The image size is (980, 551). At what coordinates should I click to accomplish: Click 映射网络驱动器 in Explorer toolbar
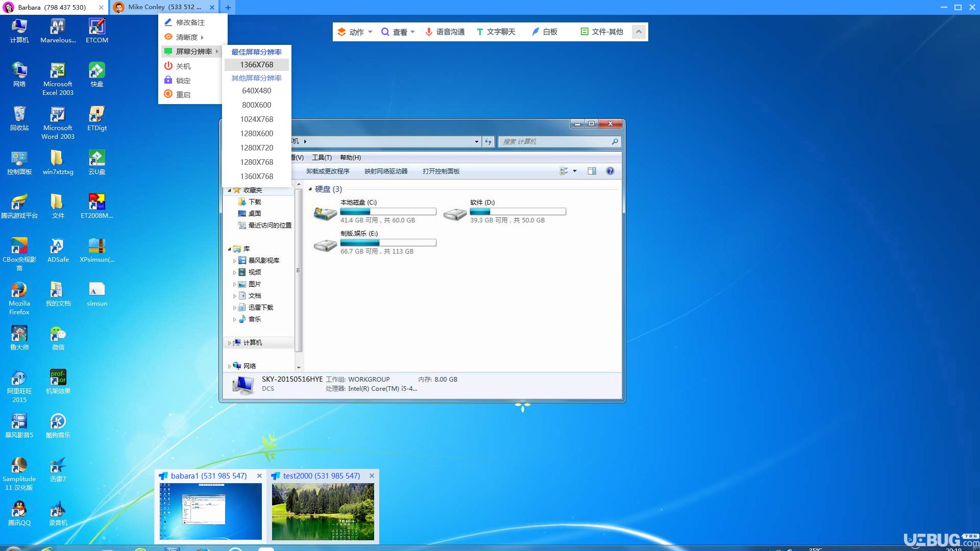[x=386, y=171]
